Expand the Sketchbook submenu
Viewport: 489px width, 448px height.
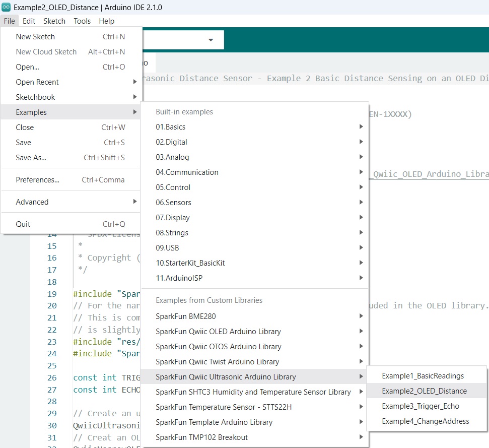coord(35,97)
